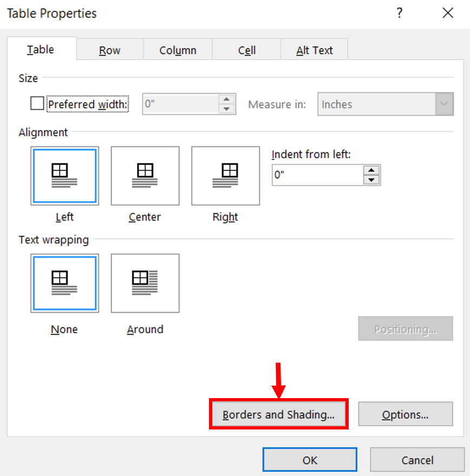
Task: Decrease Indent from left value
Action: [371, 180]
